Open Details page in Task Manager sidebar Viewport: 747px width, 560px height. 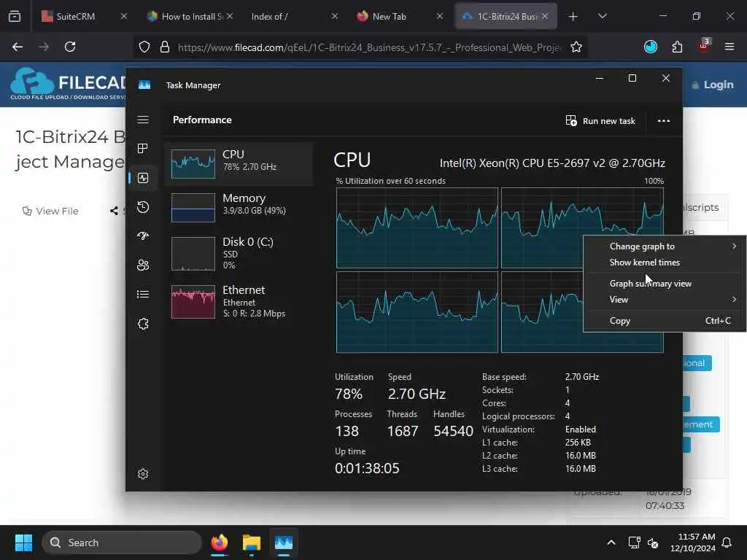pyautogui.click(x=143, y=295)
